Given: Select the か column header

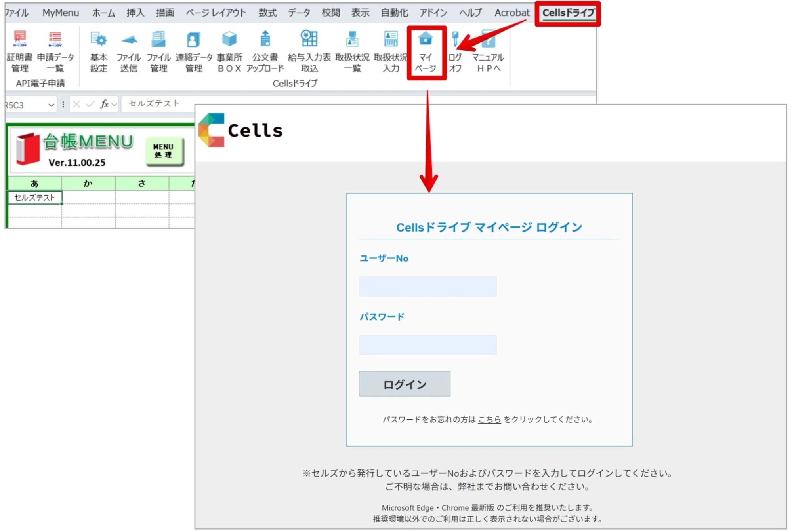Looking at the screenshot, I should coord(88,183).
